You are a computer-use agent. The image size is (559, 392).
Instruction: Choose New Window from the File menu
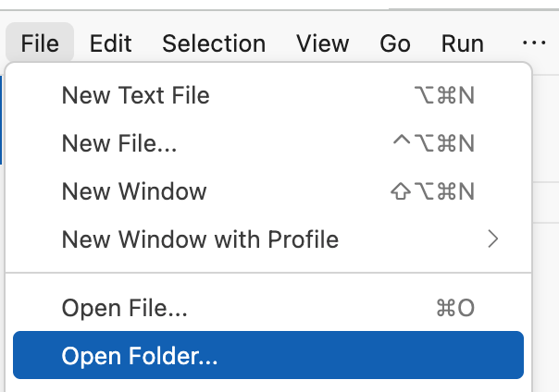pos(134,191)
